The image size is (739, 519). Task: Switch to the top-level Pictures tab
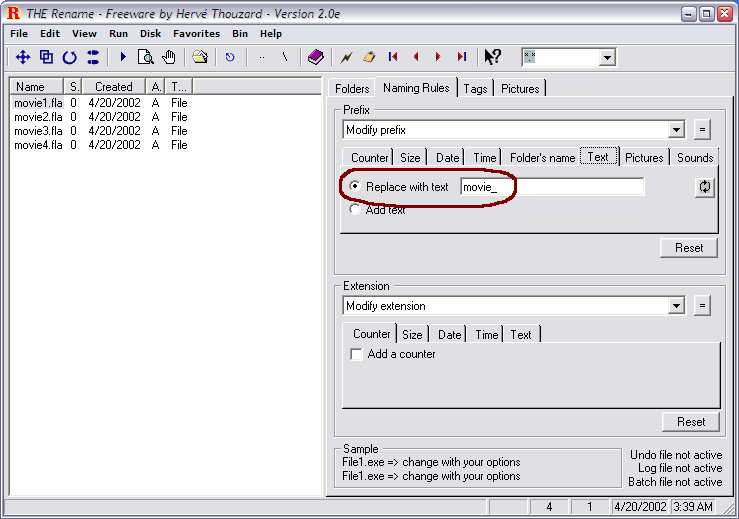[520, 89]
